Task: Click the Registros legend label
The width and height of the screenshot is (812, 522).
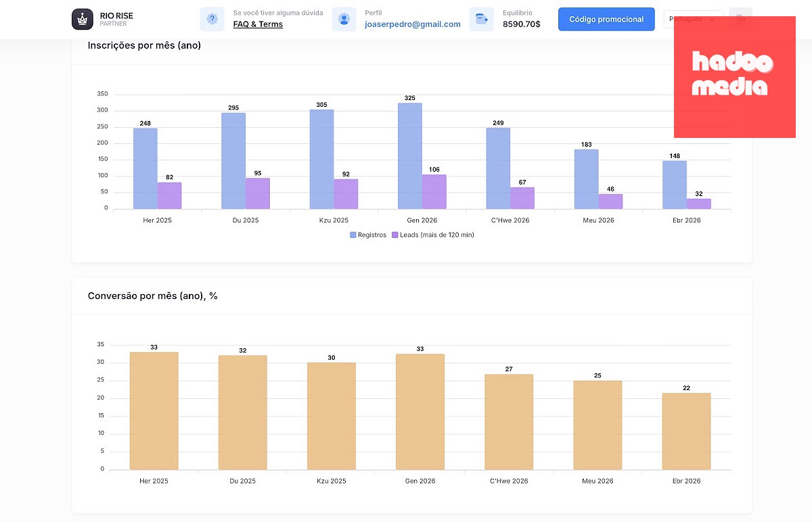Action: [x=372, y=235]
